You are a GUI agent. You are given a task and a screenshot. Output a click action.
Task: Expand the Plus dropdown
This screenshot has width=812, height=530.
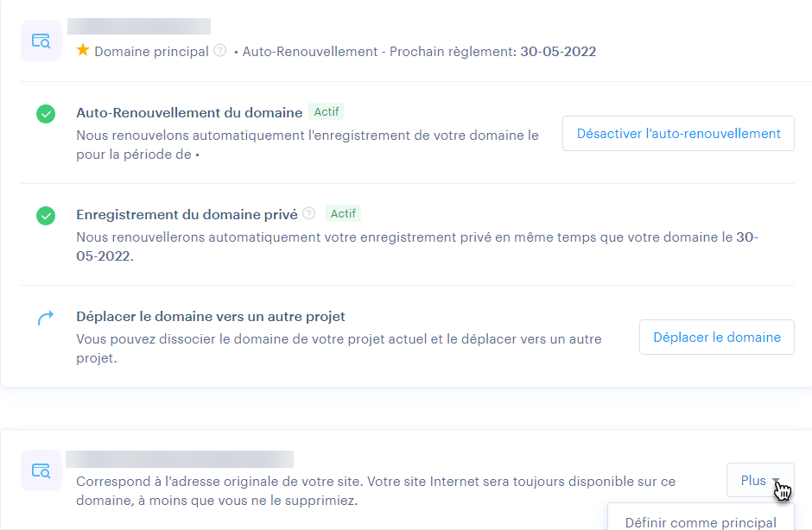coord(760,481)
